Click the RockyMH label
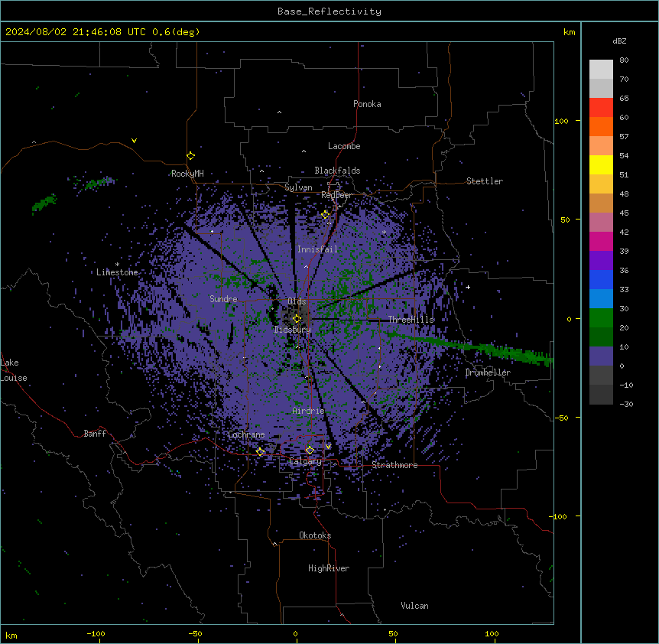This screenshot has width=659, height=644. 187,174
